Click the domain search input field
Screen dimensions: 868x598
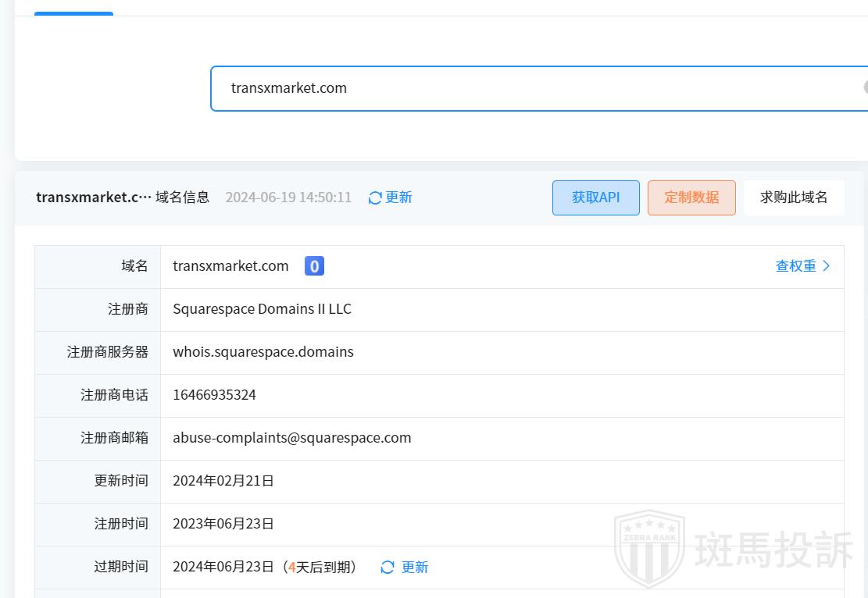(x=531, y=88)
